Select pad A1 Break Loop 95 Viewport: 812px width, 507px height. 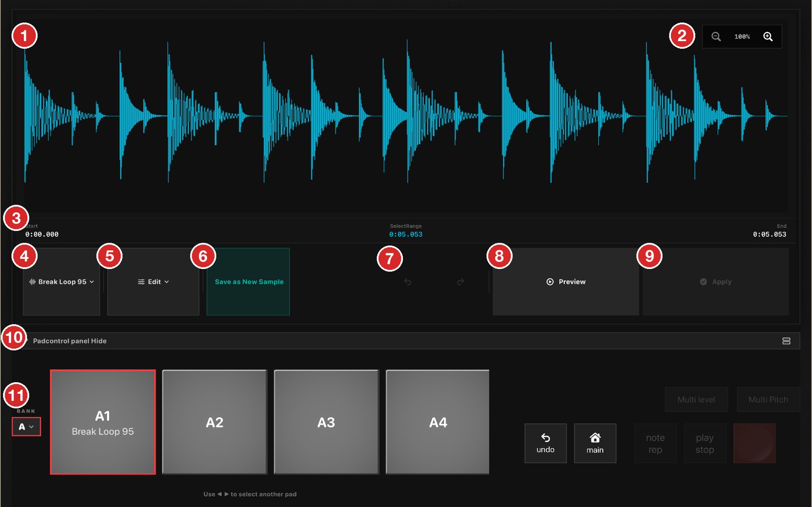point(103,422)
